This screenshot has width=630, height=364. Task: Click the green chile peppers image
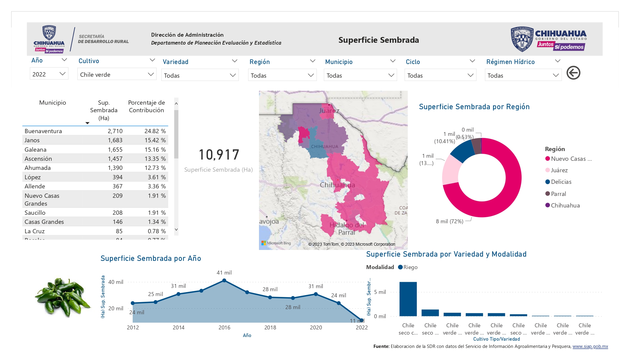tap(63, 297)
